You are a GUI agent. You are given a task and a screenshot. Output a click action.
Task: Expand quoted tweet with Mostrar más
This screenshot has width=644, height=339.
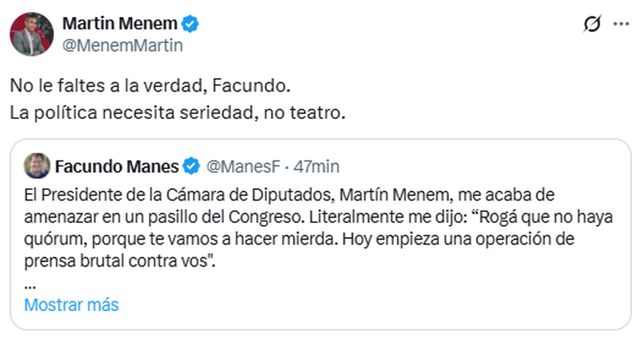(71, 305)
